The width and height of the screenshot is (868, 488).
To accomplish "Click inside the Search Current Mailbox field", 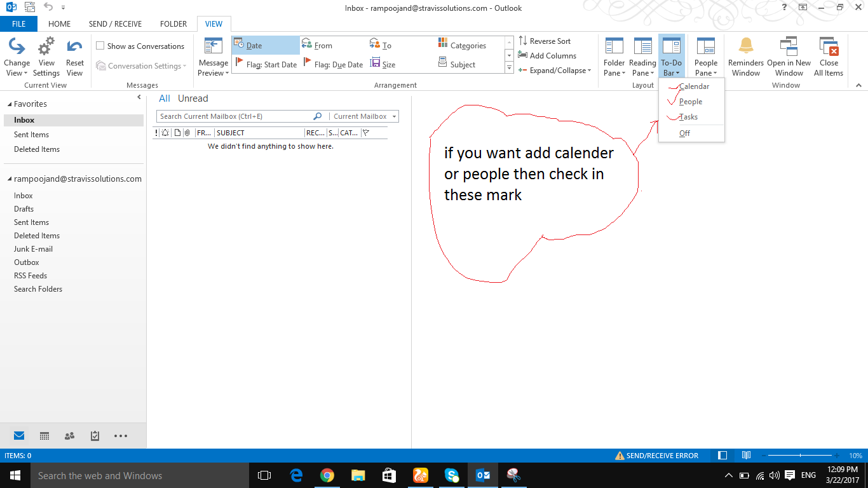I will [x=235, y=116].
